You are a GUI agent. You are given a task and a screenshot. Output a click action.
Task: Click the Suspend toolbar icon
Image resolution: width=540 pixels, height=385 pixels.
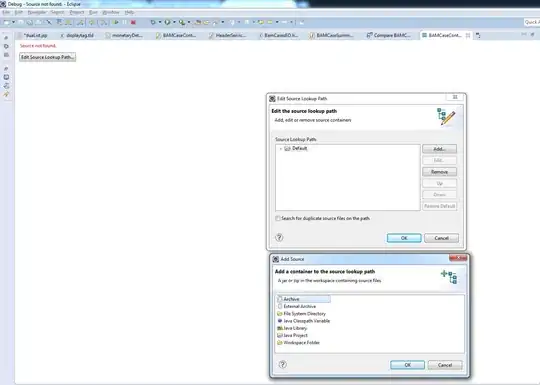click(125, 22)
